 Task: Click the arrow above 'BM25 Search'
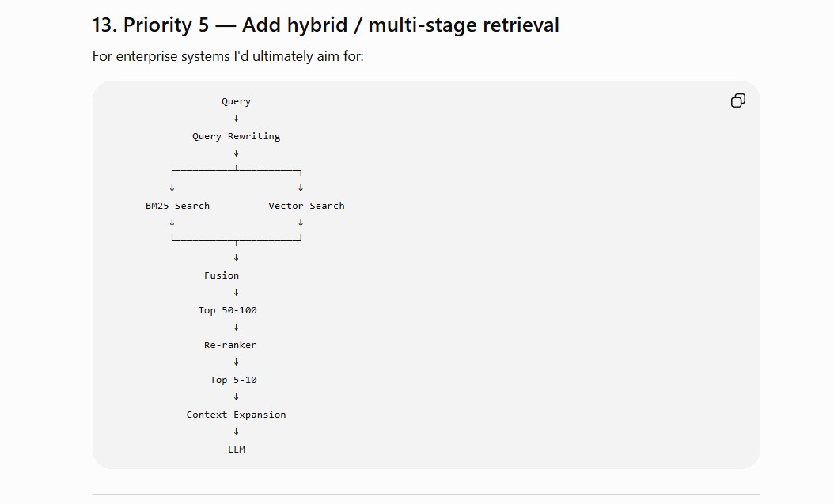(172, 188)
